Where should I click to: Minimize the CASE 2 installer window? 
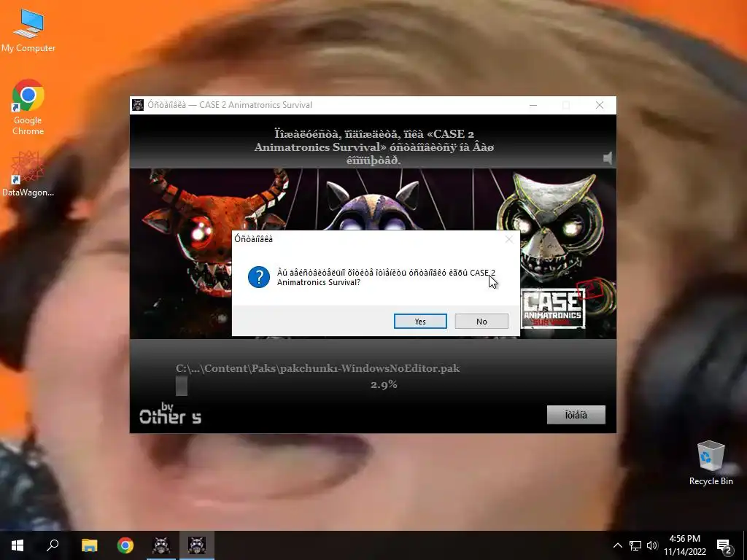pyautogui.click(x=533, y=105)
